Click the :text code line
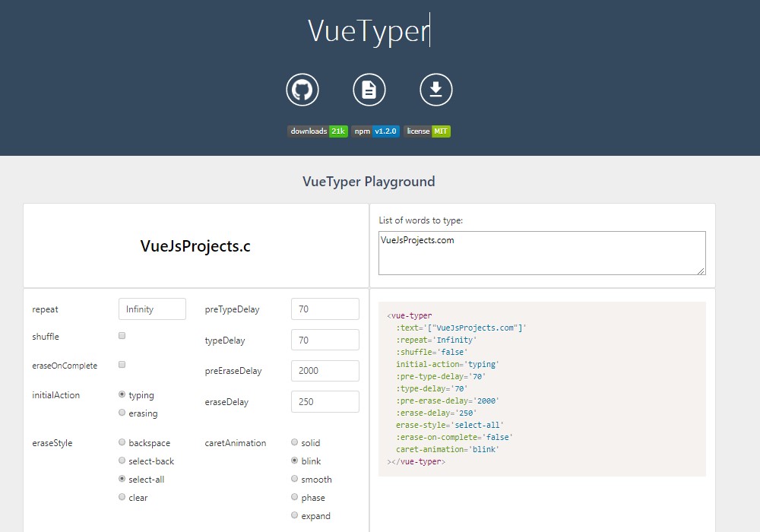The image size is (760, 532). pos(461,328)
